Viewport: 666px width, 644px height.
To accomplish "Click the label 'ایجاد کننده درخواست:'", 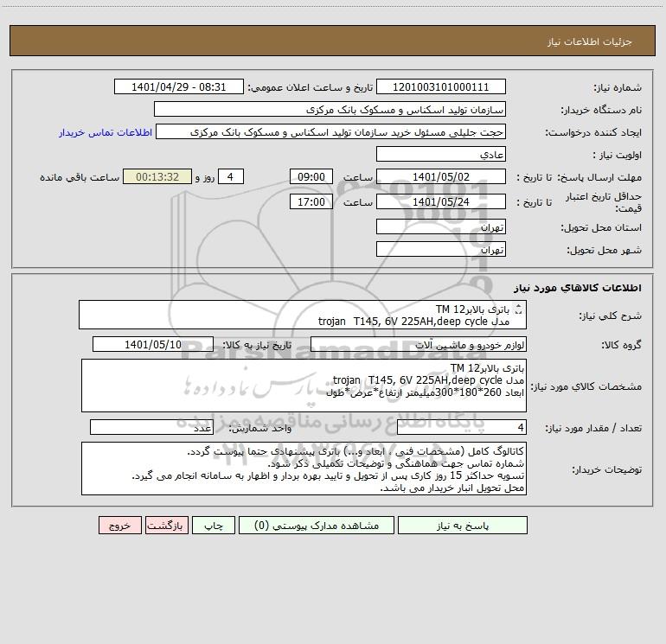I will click(593, 133).
